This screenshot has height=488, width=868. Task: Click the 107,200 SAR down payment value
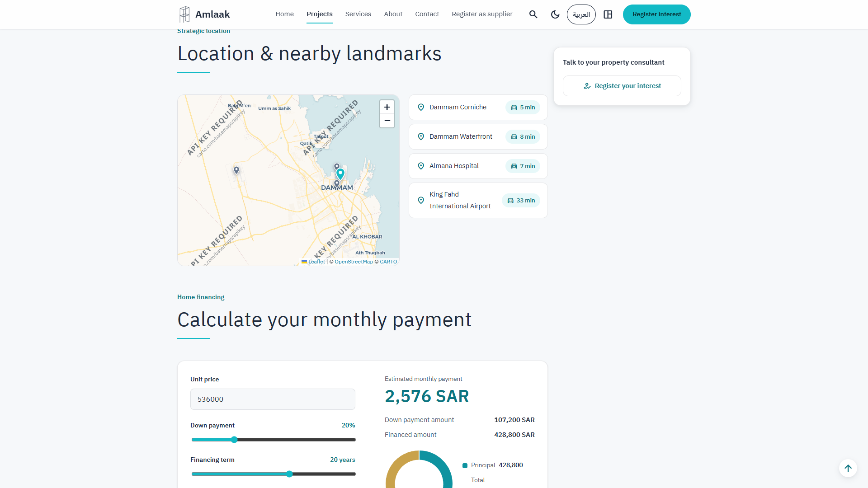(x=514, y=420)
